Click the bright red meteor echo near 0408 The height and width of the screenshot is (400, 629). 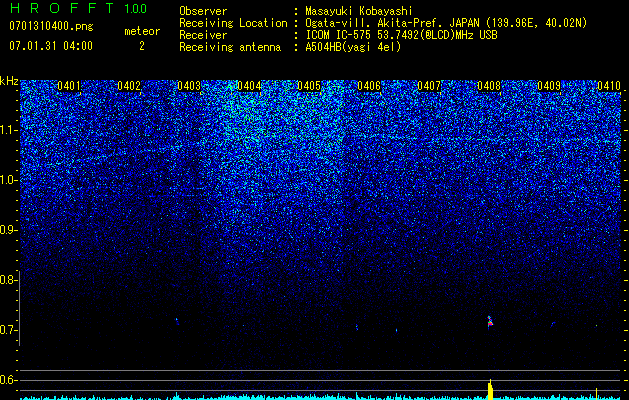(489, 321)
